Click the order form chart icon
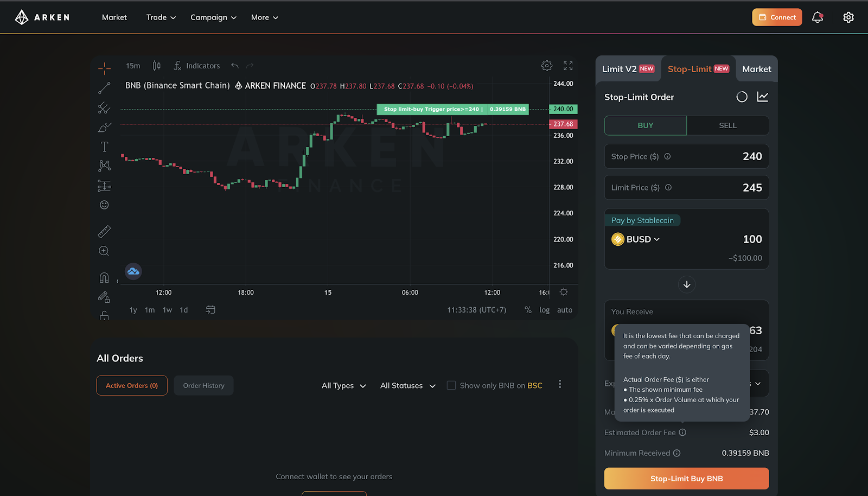The height and width of the screenshot is (496, 868). coord(763,97)
